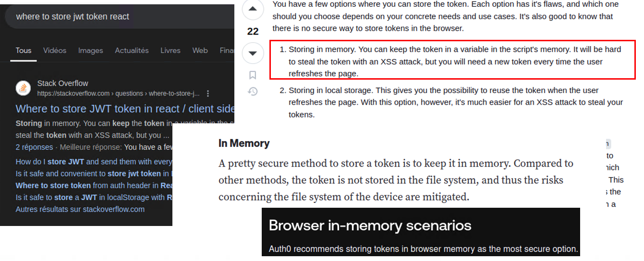Screen dimensions: 644x261
Task: Go to the Livres tab
Action: (170, 50)
